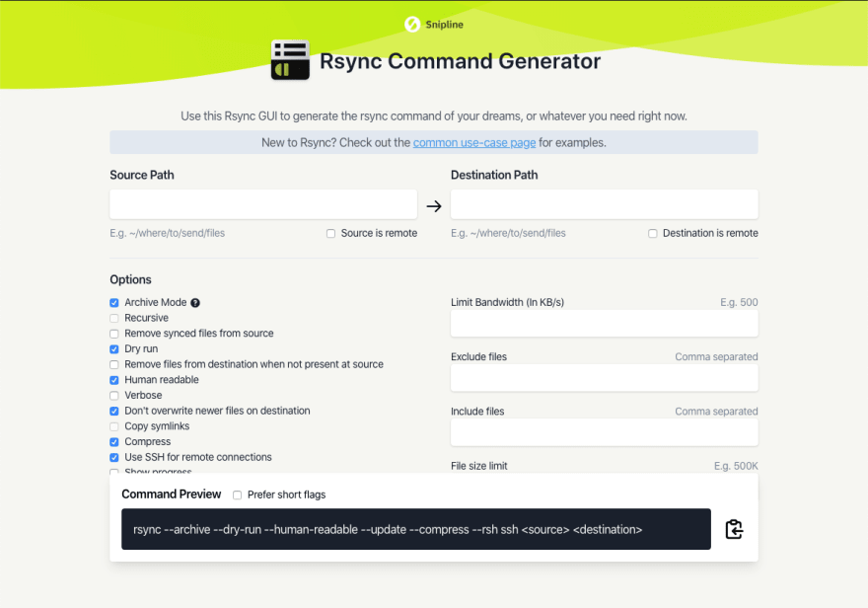Click the Rsync Command Generator app icon

point(290,60)
